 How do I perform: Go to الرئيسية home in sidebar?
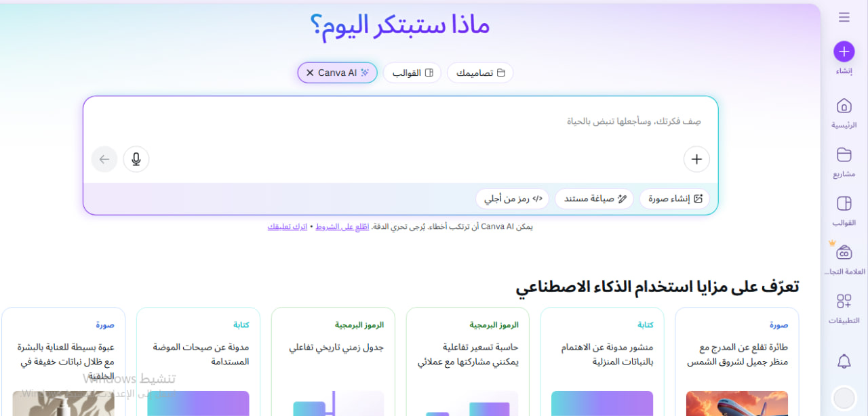[844, 112]
